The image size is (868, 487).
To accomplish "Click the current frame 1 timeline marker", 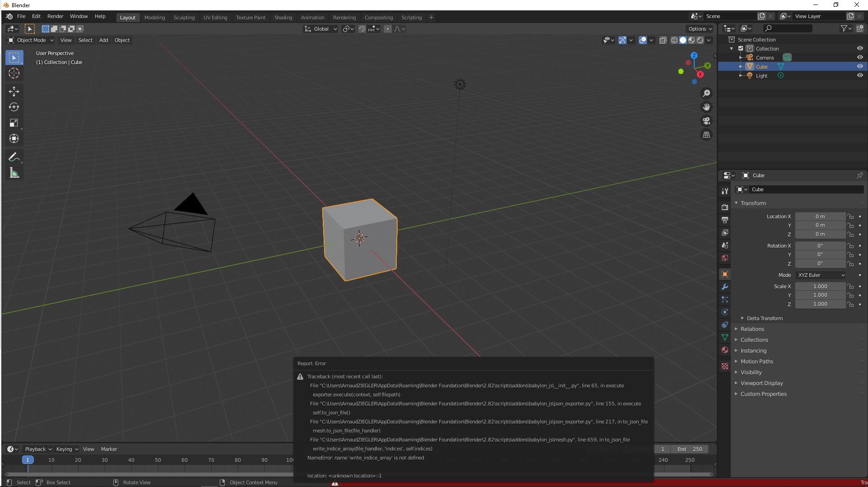I will click(28, 460).
